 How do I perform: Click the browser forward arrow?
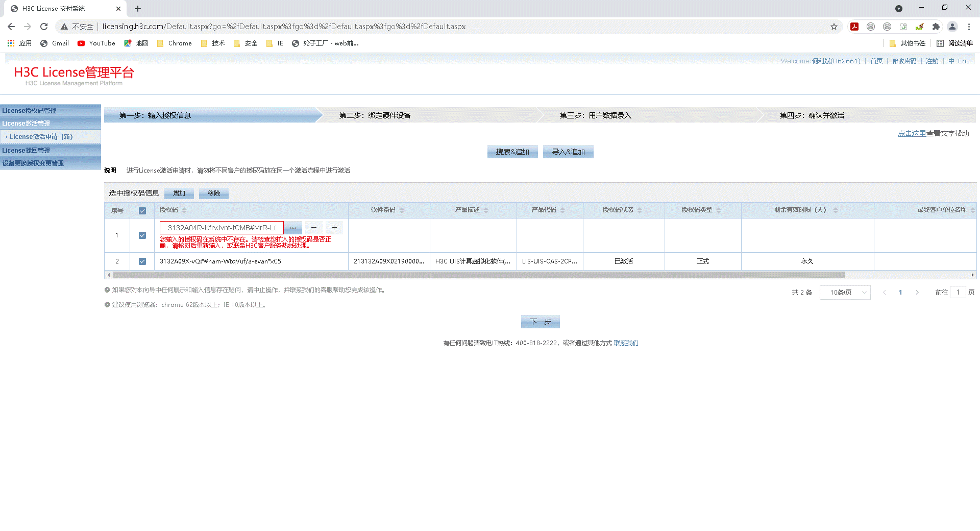[28, 27]
